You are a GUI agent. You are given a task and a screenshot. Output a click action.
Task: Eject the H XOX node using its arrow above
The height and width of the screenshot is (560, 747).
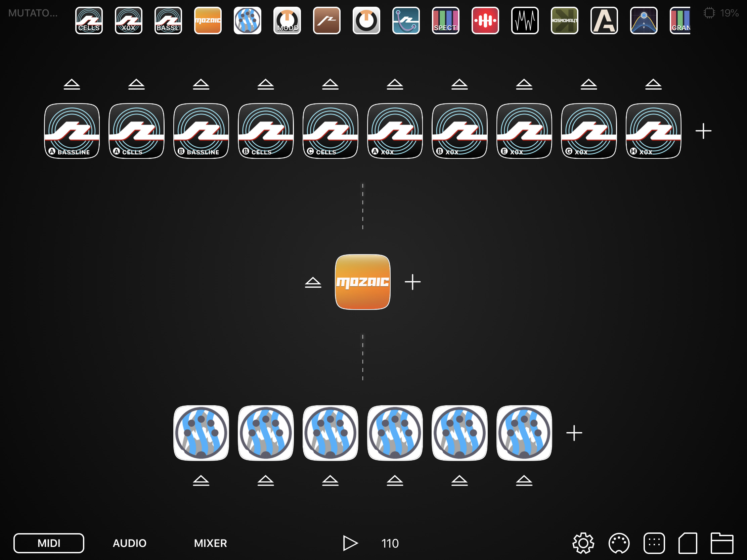coord(653,84)
